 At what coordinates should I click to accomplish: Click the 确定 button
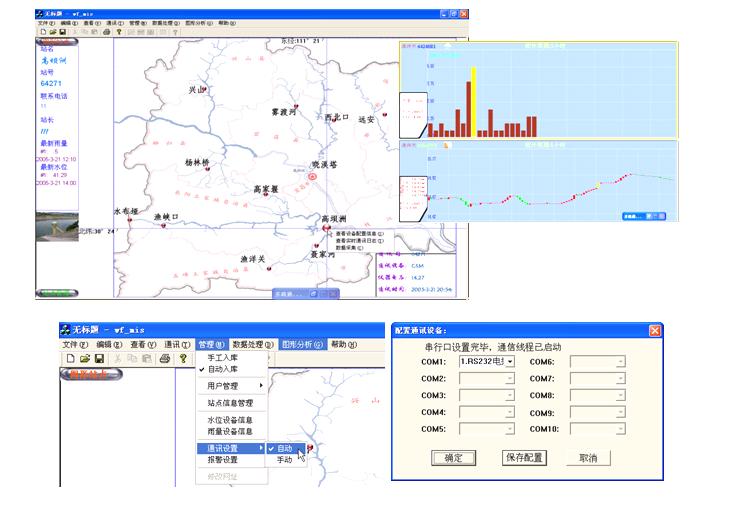coord(453,457)
